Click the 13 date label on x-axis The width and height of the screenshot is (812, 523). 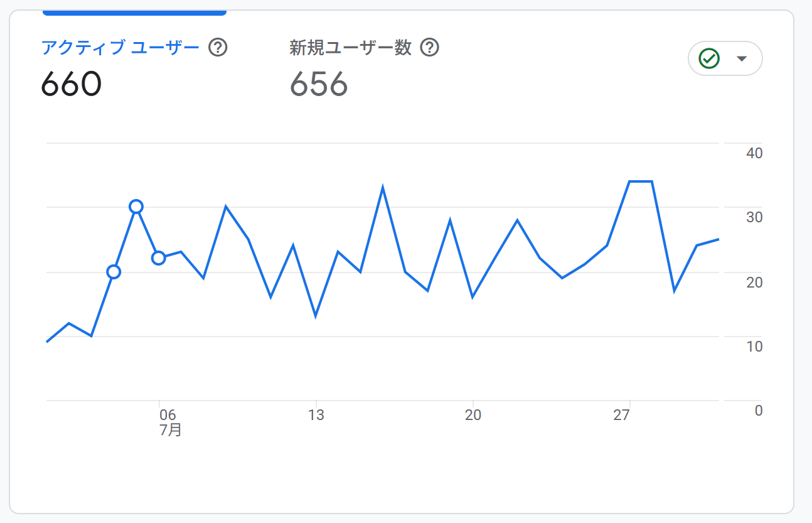point(316,415)
